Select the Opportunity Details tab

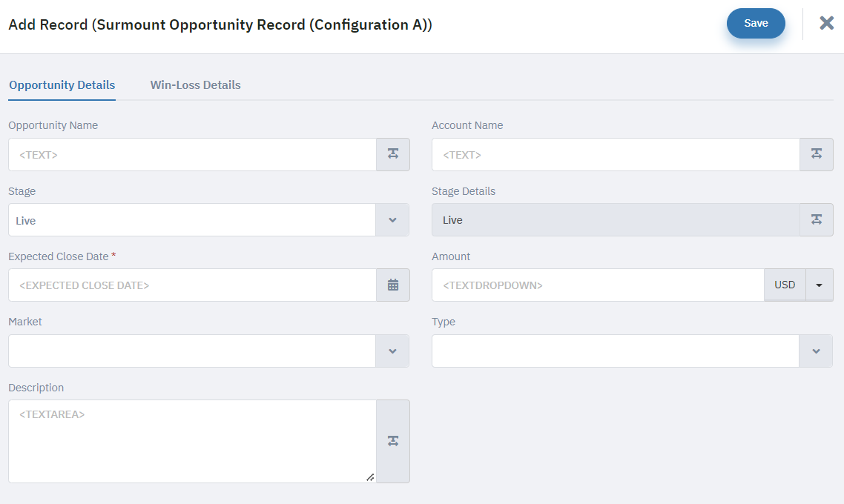[x=62, y=85]
